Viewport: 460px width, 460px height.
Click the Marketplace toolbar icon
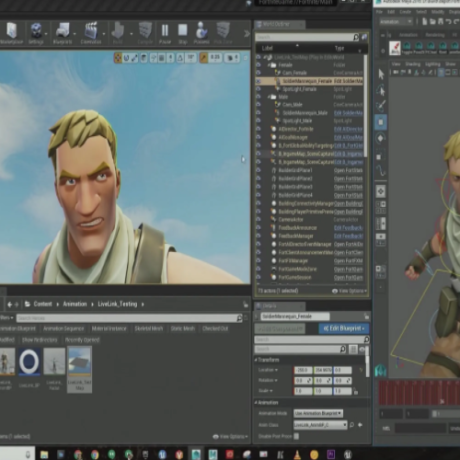click(12, 33)
